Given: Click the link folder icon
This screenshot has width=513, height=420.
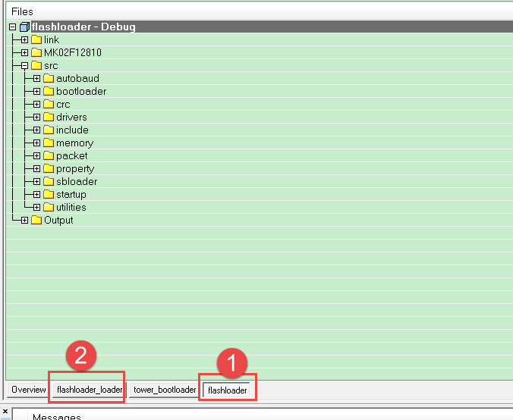Looking at the screenshot, I should 36,40.
